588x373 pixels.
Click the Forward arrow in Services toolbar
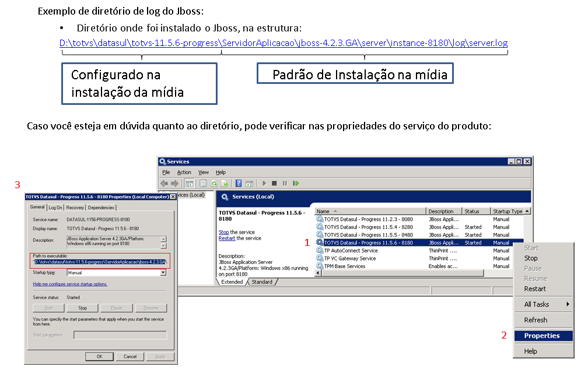[175, 184]
